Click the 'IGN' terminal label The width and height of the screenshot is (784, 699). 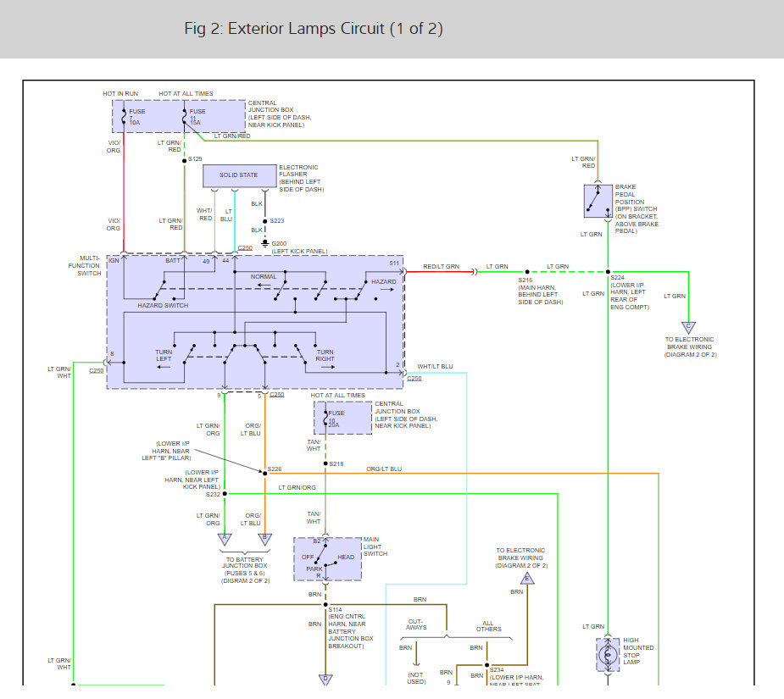click(x=114, y=260)
